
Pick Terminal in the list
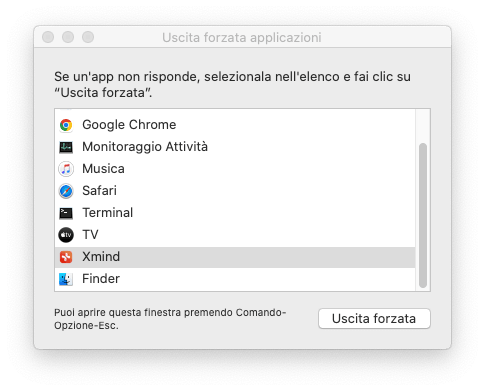coord(108,213)
